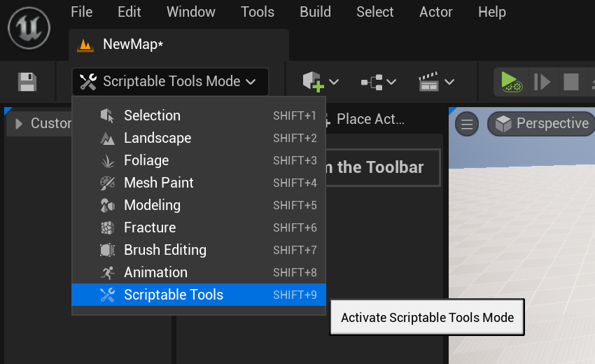Screen dimensions: 595x364
Task: Click the Stop simulation button
Action: click(x=571, y=82)
